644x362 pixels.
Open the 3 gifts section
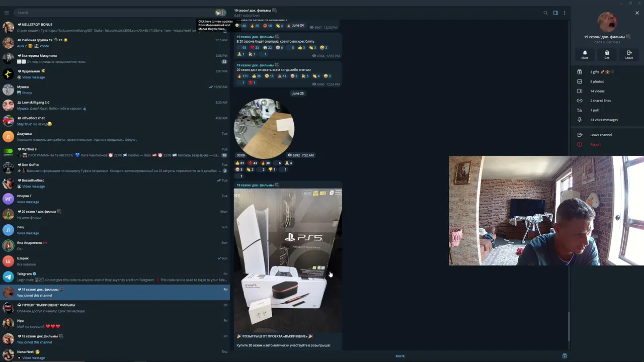pyautogui.click(x=607, y=72)
